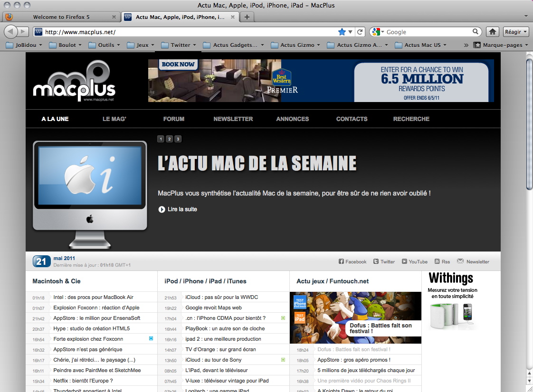Image resolution: width=533 pixels, height=392 pixels.
Task: Click the Lire la suite play icon
Action: (x=162, y=209)
